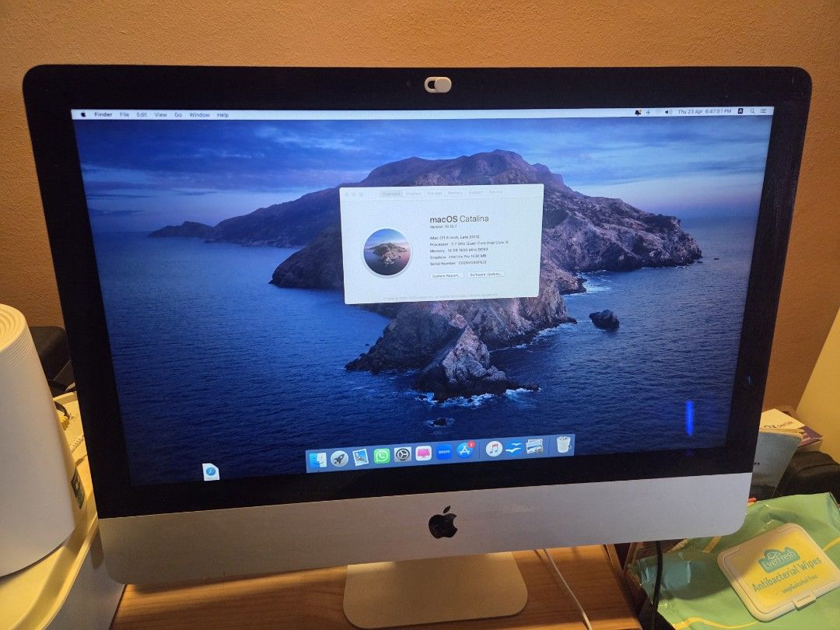Click the Memory 16 GB line in Overview

click(x=459, y=250)
